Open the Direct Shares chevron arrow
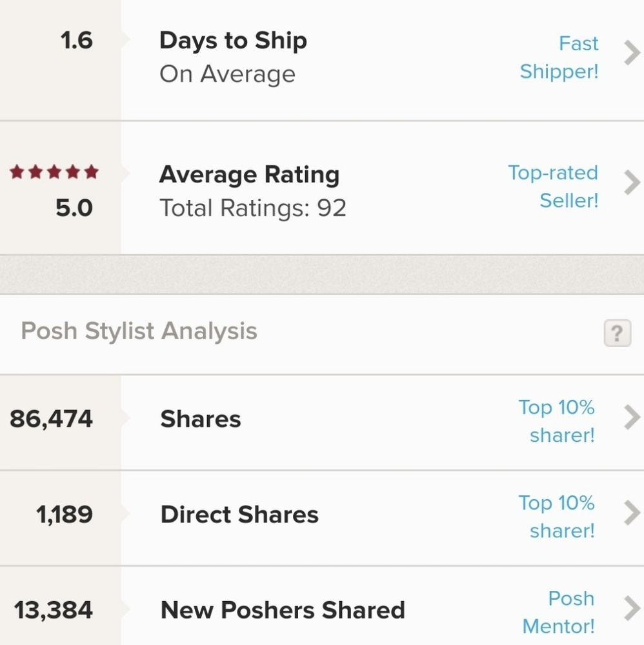 point(632,513)
